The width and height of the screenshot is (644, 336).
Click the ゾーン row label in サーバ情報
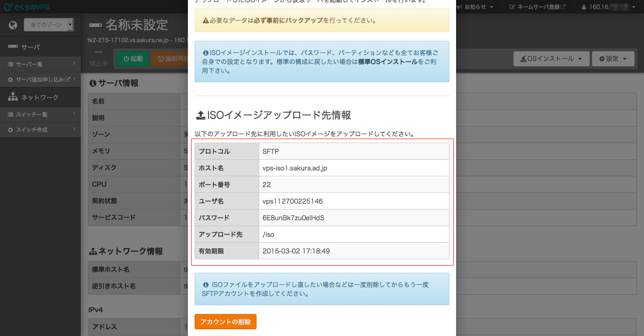point(101,135)
